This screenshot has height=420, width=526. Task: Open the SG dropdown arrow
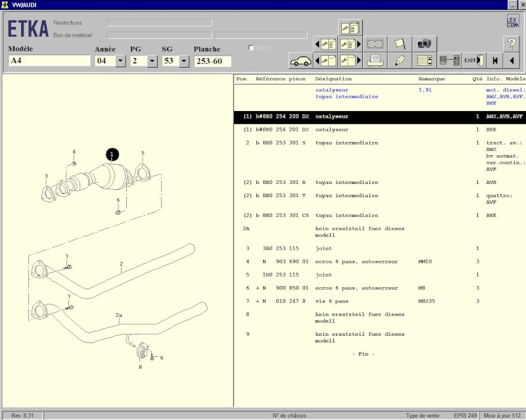click(184, 61)
